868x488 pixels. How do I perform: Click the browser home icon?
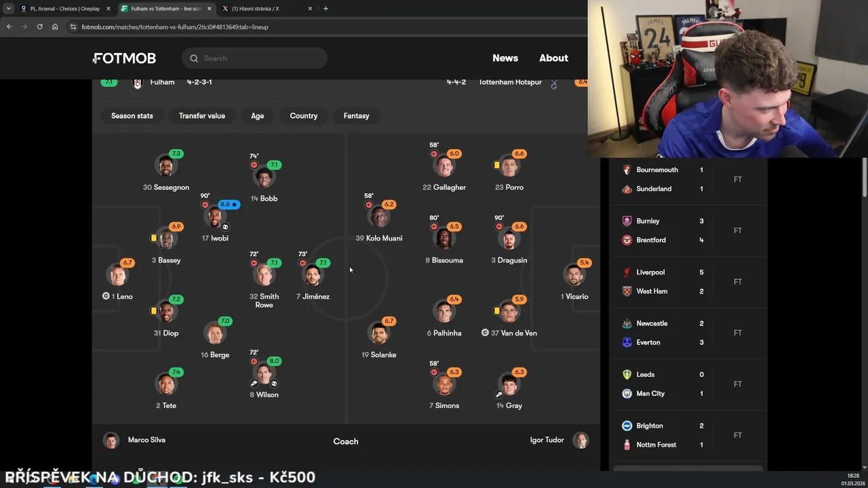click(55, 27)
